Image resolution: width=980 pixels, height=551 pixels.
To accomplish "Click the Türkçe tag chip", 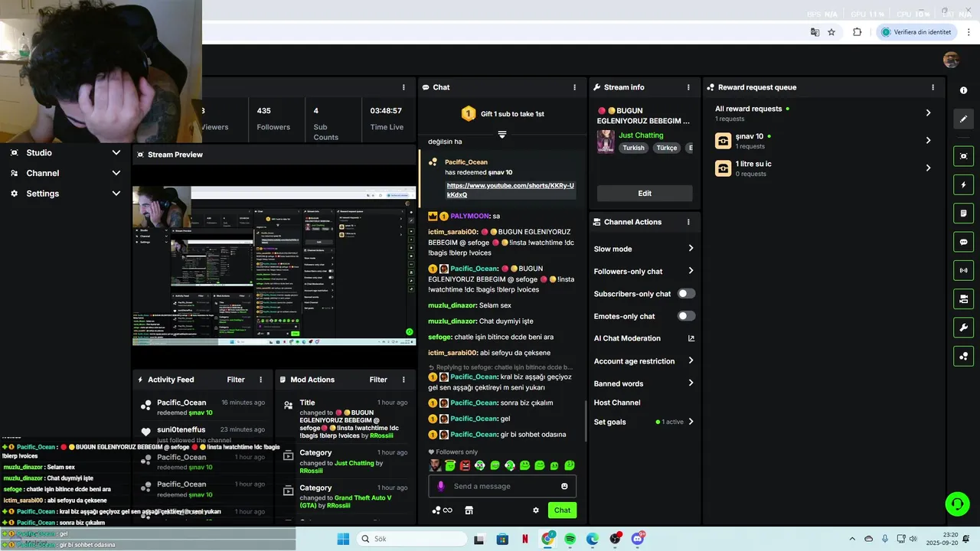I will 667,148.
